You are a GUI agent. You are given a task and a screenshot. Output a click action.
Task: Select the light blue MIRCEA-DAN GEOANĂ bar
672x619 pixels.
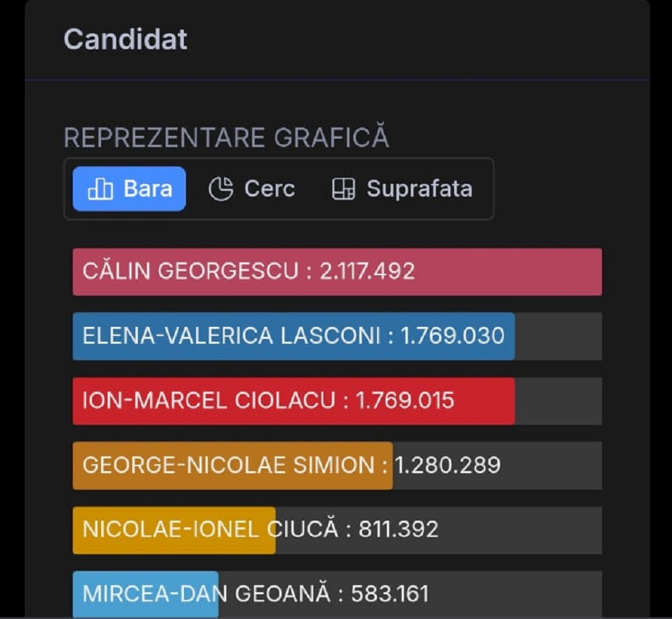[145, 594]
